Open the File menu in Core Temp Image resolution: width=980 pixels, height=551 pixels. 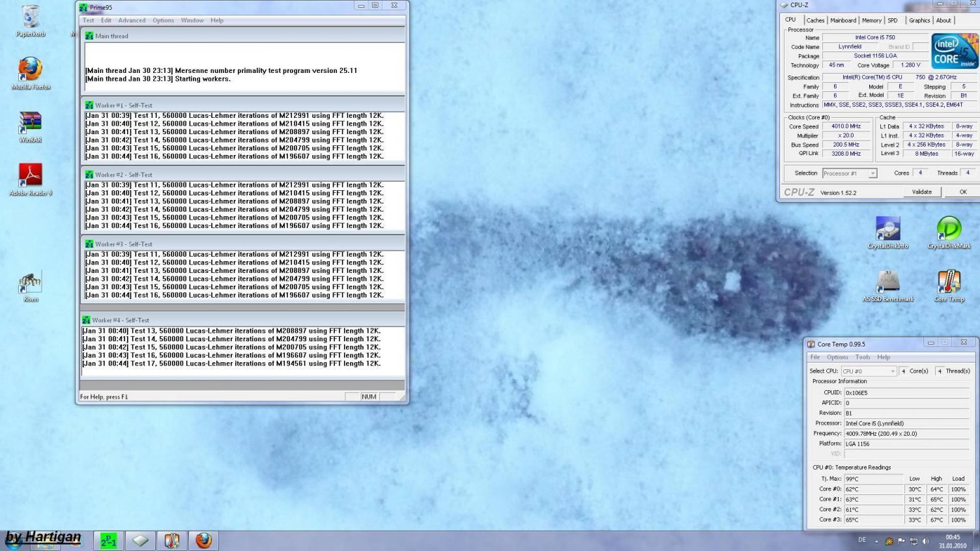pyautogui.click(x=814, y=357)
